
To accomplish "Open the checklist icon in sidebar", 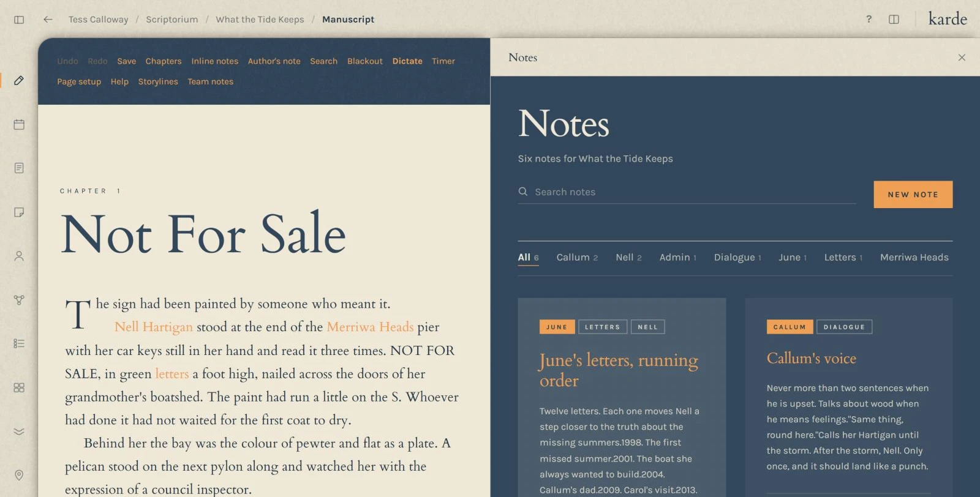I will click(19, 343).
